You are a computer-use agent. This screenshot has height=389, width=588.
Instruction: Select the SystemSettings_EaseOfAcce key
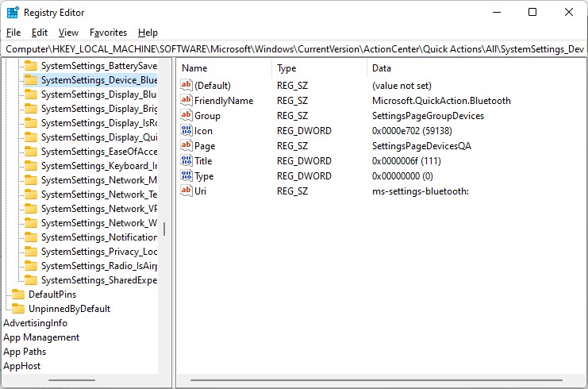[x=98, y=152]
